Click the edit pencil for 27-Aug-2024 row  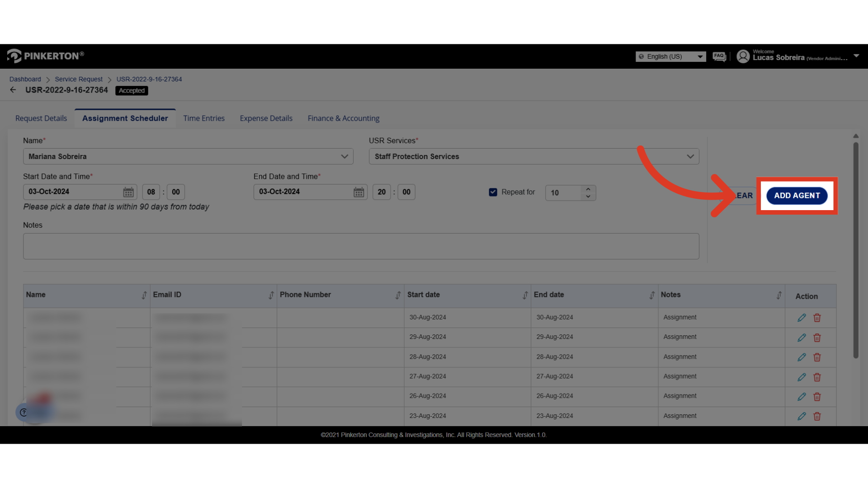click(802, 377)
